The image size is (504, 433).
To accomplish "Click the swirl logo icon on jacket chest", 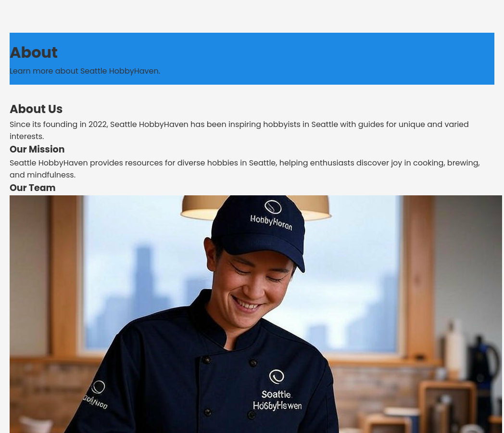I will [277, 377].
